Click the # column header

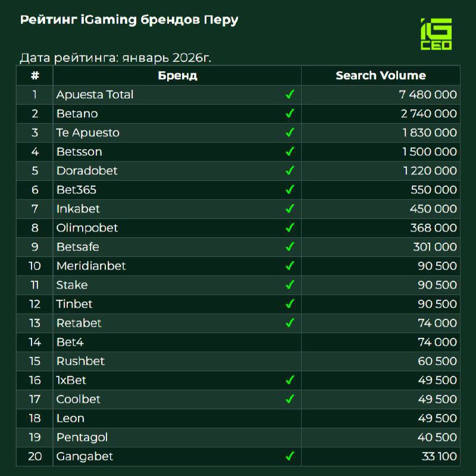pos(35,76)
